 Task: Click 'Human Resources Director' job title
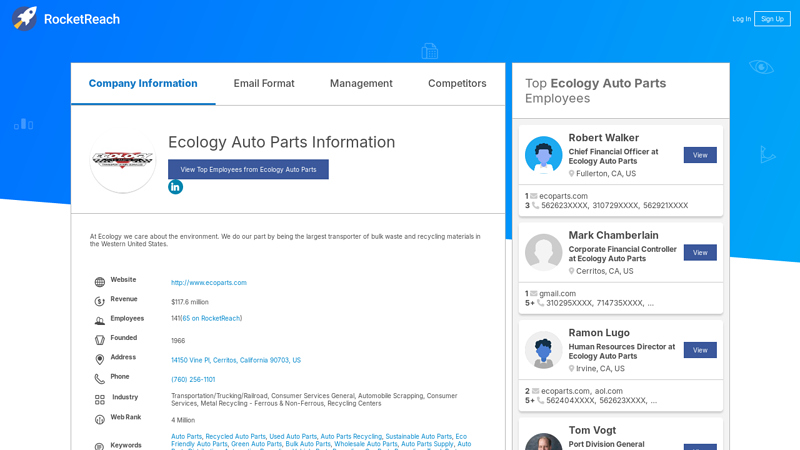[617, 346]
